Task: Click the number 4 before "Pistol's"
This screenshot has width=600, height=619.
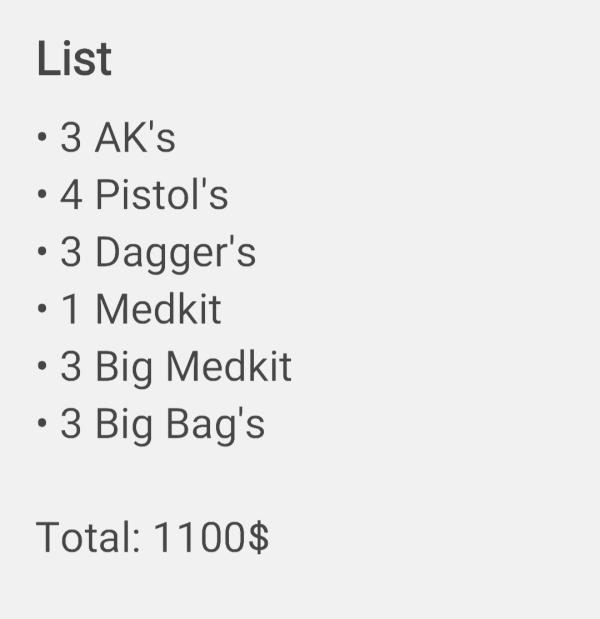Action: point(71,195)
